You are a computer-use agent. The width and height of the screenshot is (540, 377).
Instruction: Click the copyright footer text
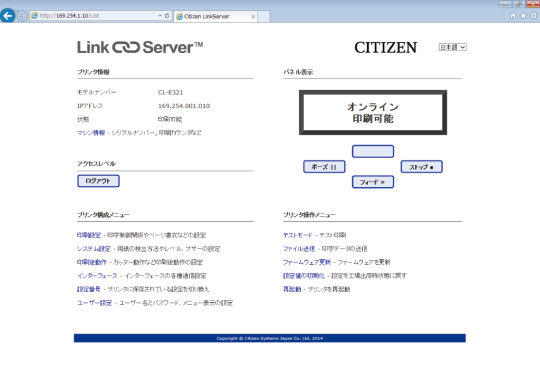(x=270, y=338)
